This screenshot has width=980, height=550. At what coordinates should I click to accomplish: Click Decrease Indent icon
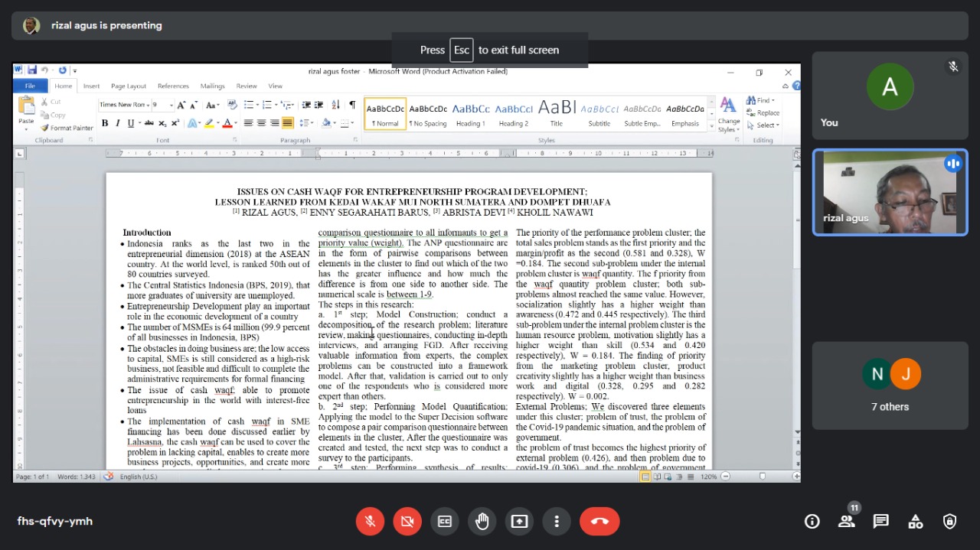click(307, 106)
